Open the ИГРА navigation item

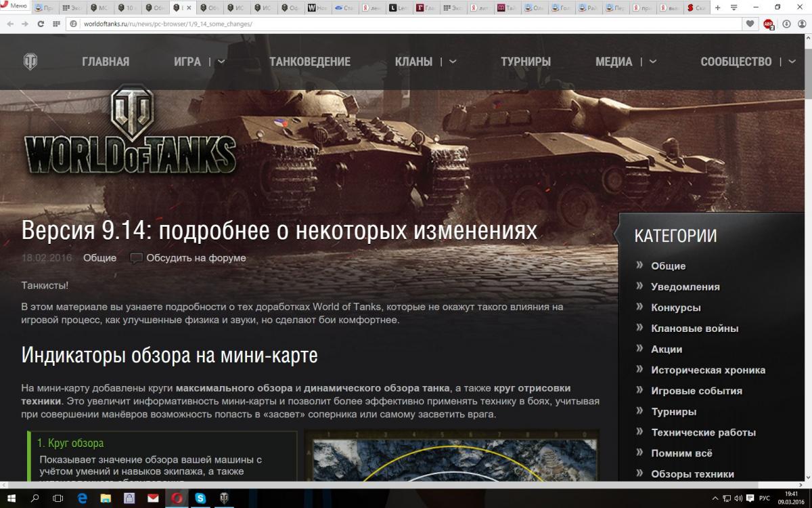(x=187, y=62)
